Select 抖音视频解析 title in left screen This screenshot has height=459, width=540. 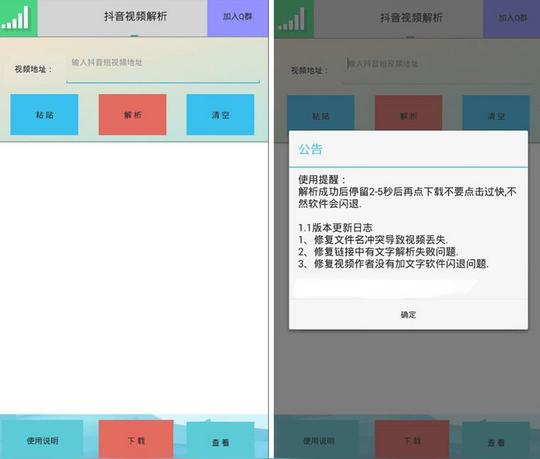136,16
